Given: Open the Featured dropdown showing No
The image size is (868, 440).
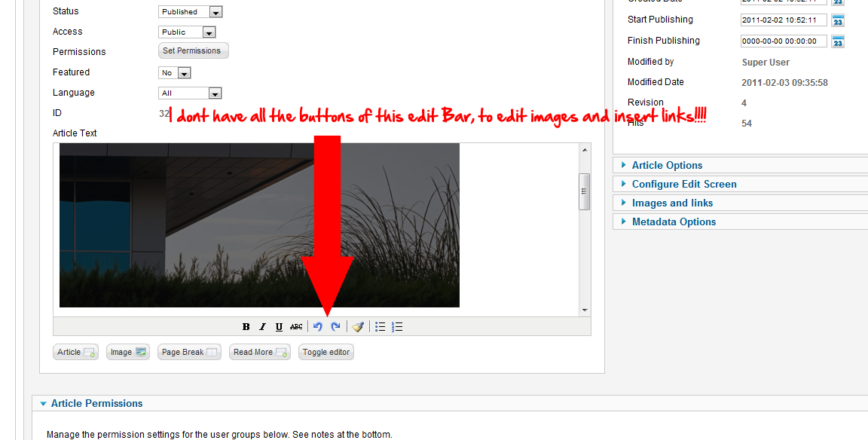Looking at the screenshot, I should tap(174, 72).
